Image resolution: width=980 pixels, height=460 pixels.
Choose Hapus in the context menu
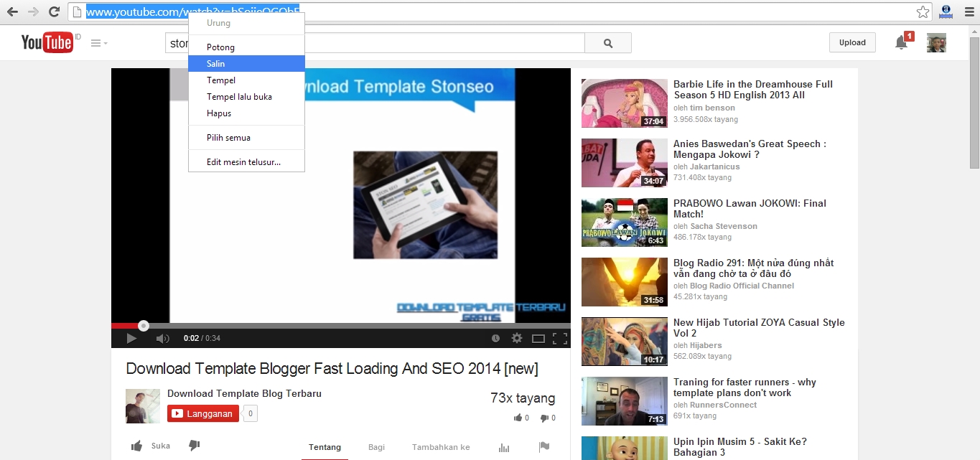pyautogui.click(x=246, y=113)
